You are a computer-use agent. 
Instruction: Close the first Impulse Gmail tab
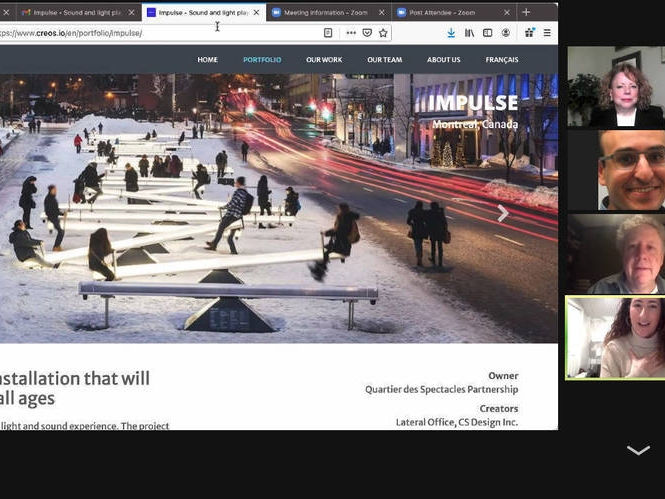point(131,13)
